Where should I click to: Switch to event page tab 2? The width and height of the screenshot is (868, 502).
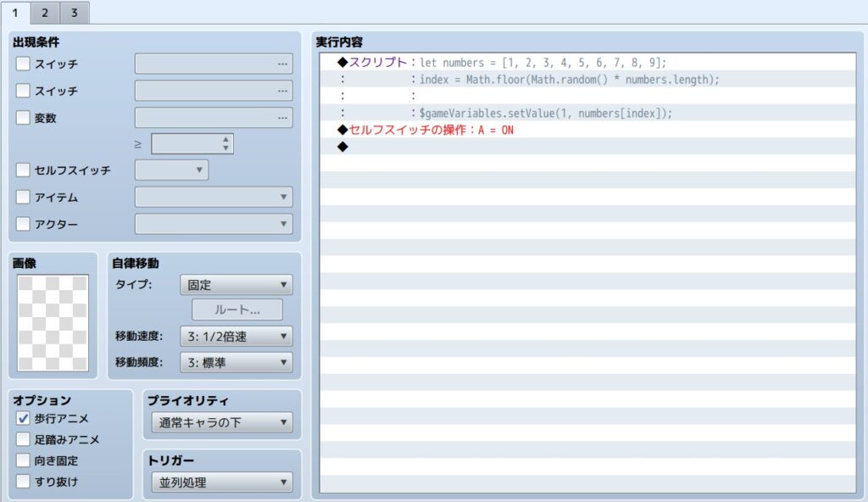click(x=45, y=13)
